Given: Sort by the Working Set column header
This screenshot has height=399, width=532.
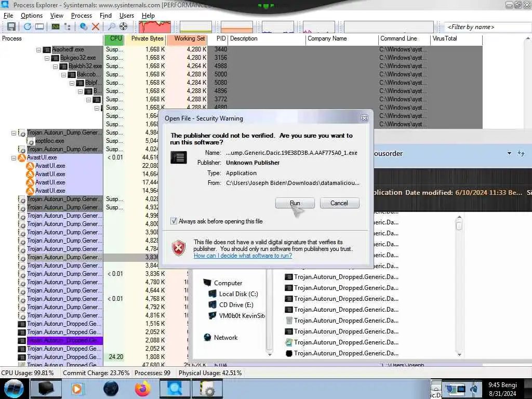Looking at the screenshot, I should pyautogui.click(x=187, y=38).
